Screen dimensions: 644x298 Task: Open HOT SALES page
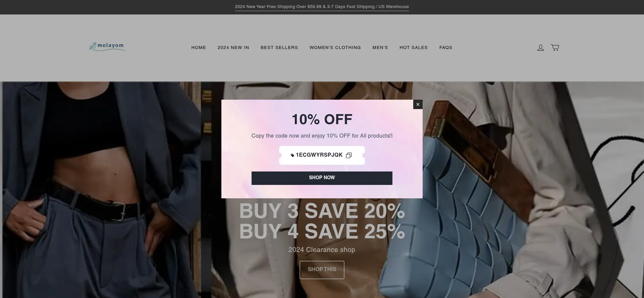414,48
